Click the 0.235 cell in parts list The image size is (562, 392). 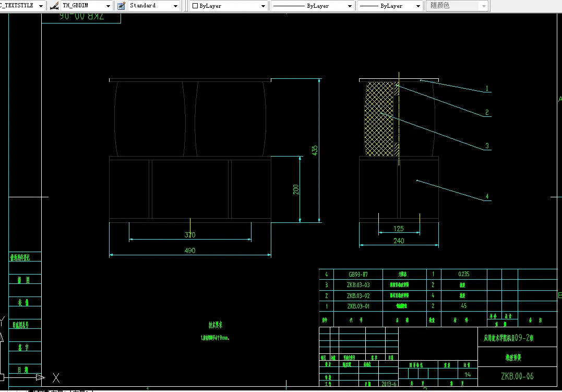tap(464, 274)
